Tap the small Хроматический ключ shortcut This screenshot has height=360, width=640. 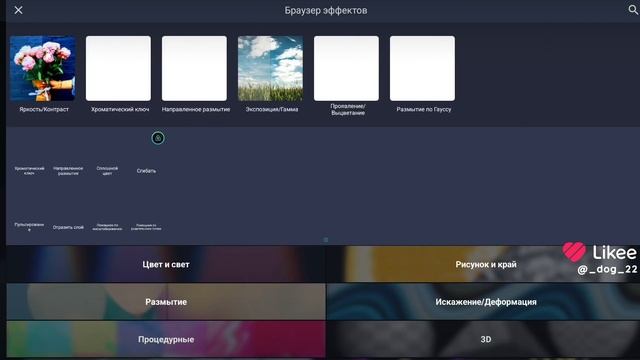tap(29, 171)
